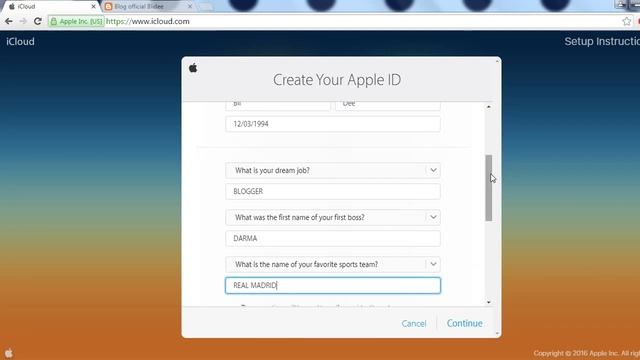Click the BLOGGER answer field

click(x=333, y=191)
